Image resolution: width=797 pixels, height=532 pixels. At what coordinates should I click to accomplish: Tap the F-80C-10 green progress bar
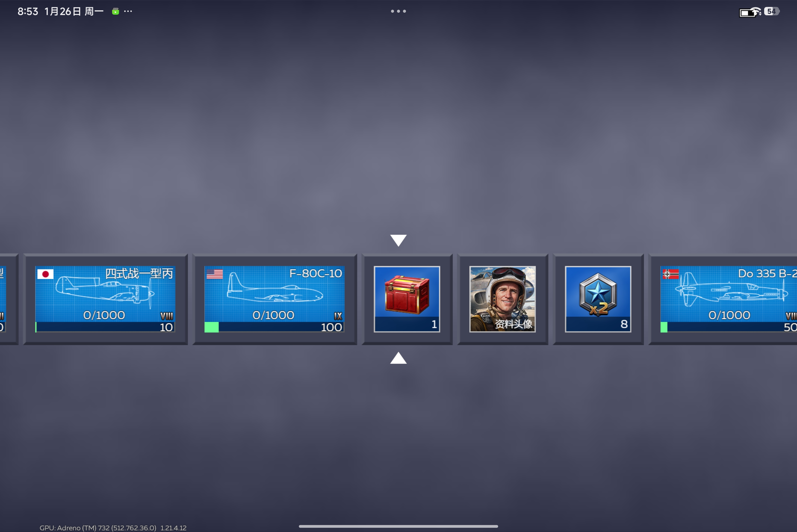tap(212, 327)
